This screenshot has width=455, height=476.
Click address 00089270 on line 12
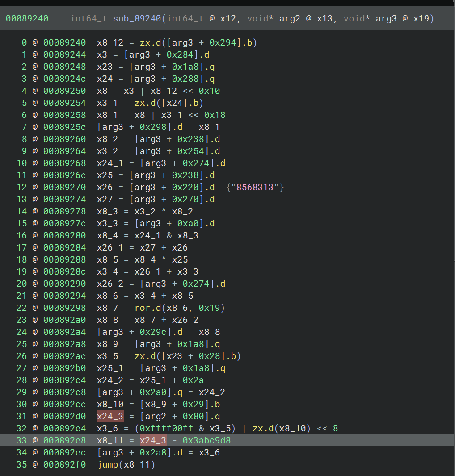pos(64,187)
